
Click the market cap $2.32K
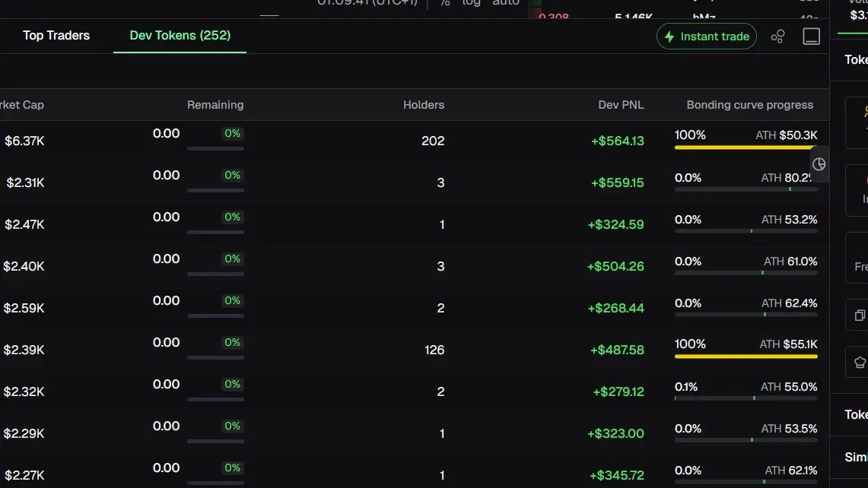pyautogui.click(x=24, y=391)
